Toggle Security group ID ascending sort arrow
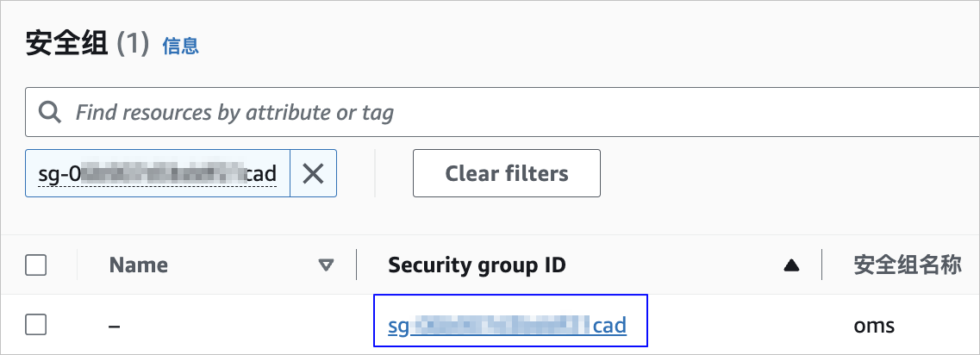This screenshot has height=355, width=980. tap(791, 265)
